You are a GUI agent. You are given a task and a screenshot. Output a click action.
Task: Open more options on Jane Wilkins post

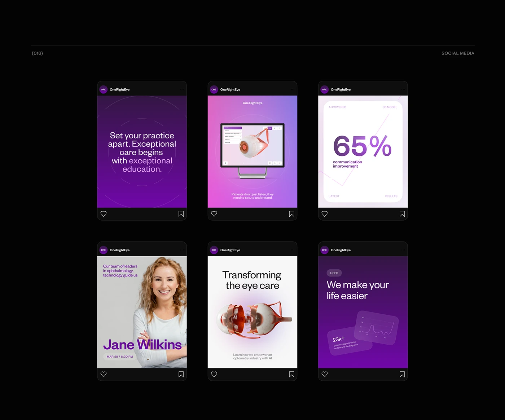(182, 250)
